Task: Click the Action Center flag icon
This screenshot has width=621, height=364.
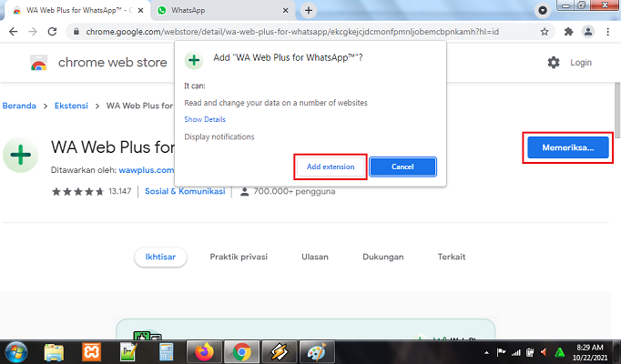Action: click(501, 352)
